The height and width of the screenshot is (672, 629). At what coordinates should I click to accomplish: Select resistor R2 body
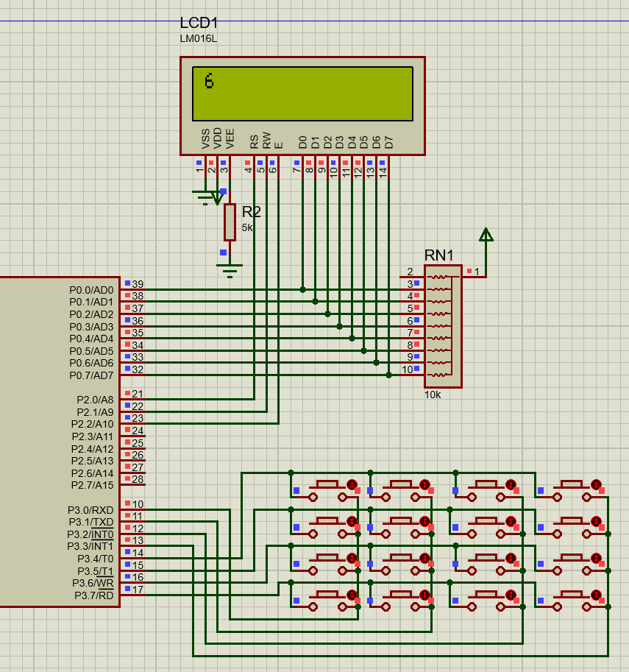230,222
